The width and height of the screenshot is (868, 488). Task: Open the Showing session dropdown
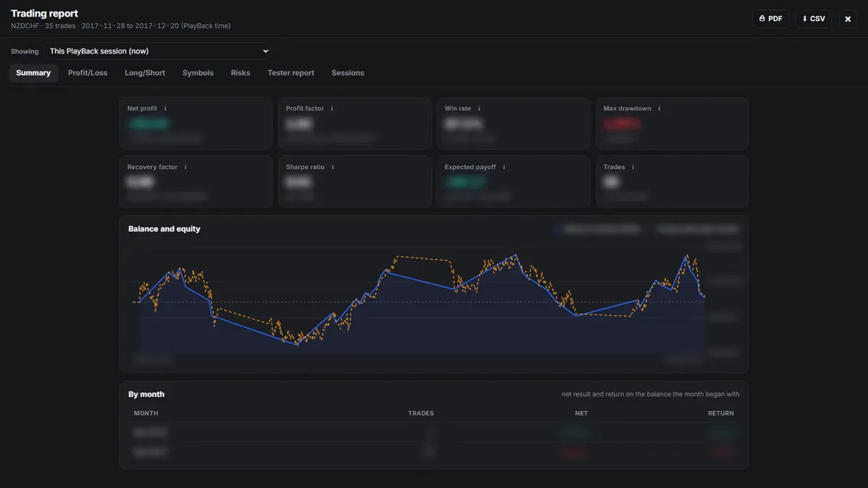(158, 51)
